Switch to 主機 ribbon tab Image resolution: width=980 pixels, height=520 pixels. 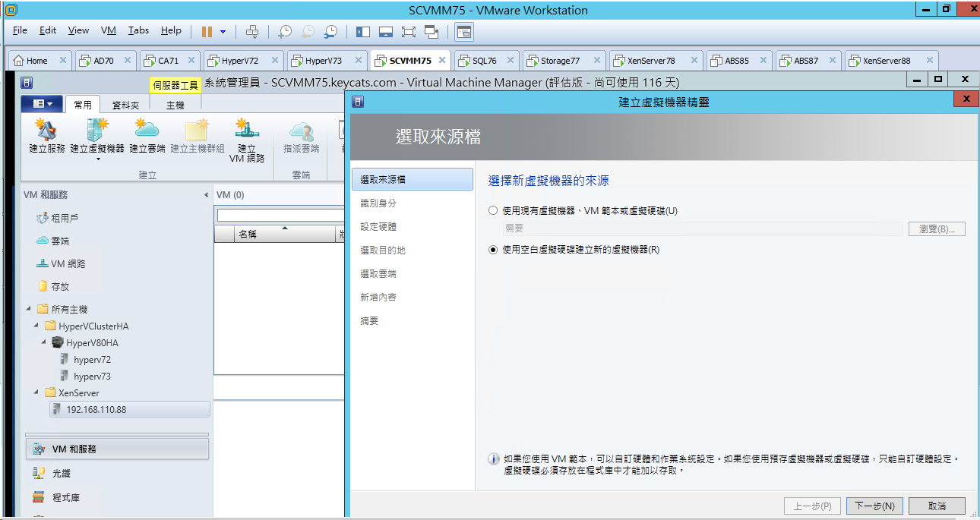175,106
